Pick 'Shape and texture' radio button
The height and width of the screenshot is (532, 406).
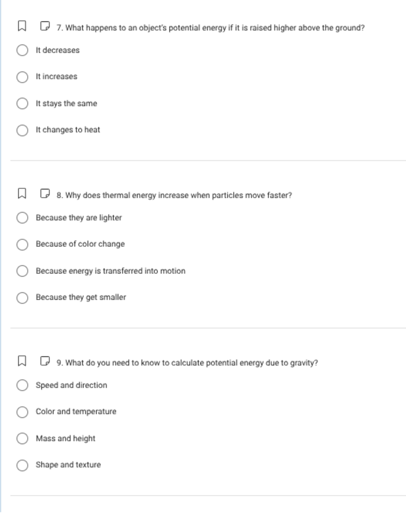(22, 465)
